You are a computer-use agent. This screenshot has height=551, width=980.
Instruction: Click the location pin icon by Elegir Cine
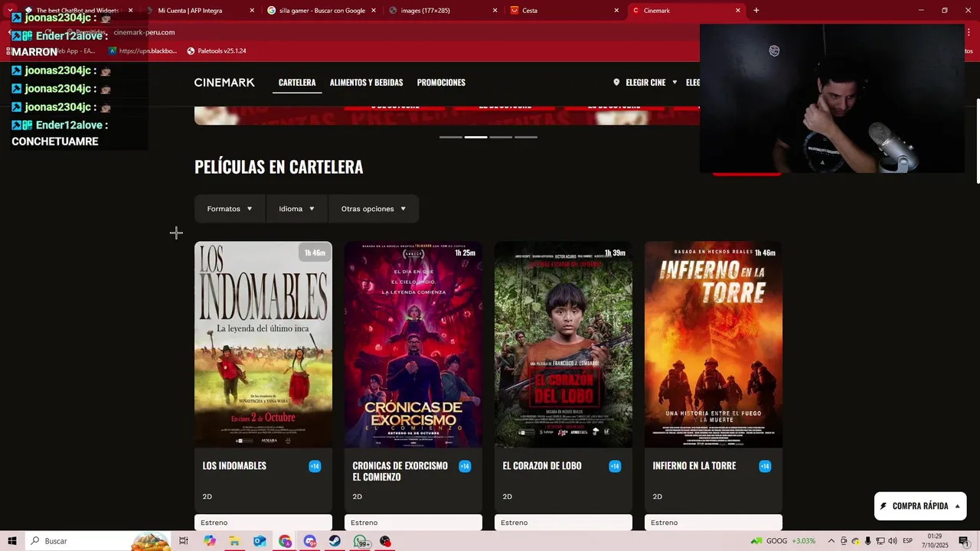[616, 83]
